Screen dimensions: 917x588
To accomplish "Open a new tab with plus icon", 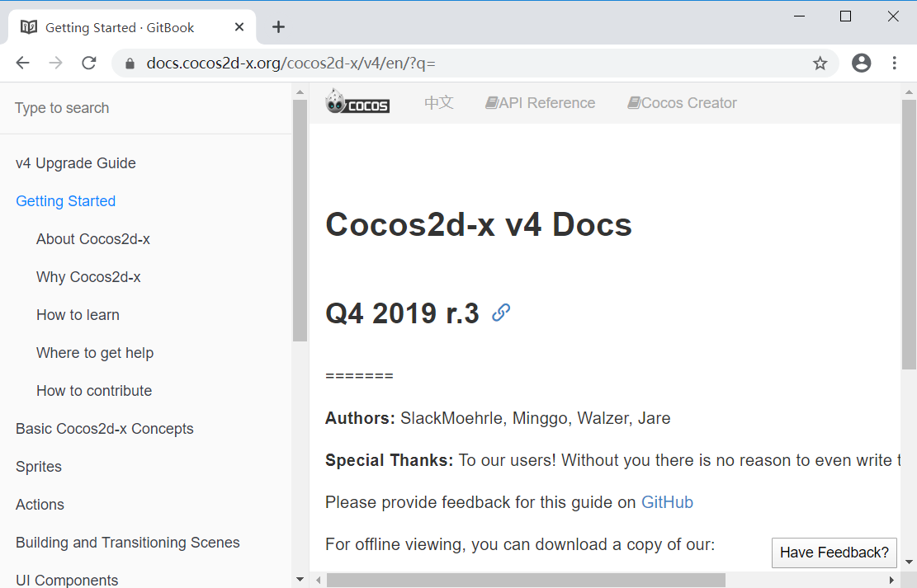I will point(278,27).
